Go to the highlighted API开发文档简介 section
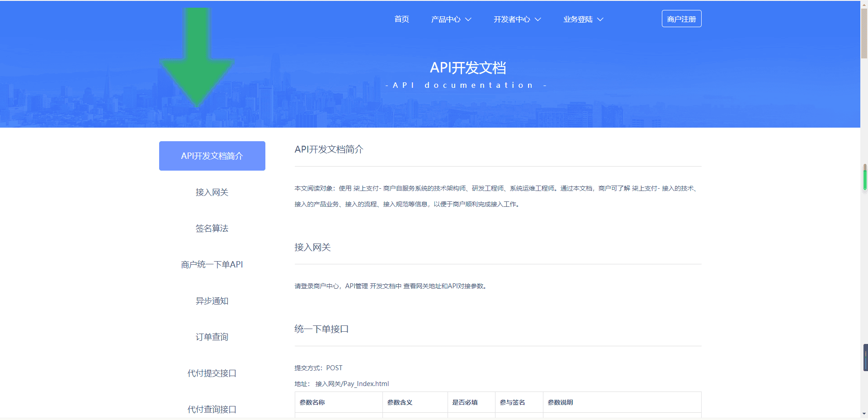Viewport: 868px width, 420px height. click(212, 156)
